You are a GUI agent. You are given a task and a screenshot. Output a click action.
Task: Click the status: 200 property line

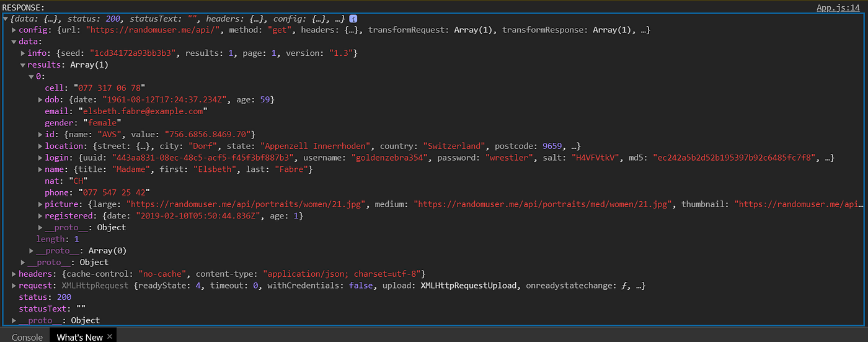point(45,297)
